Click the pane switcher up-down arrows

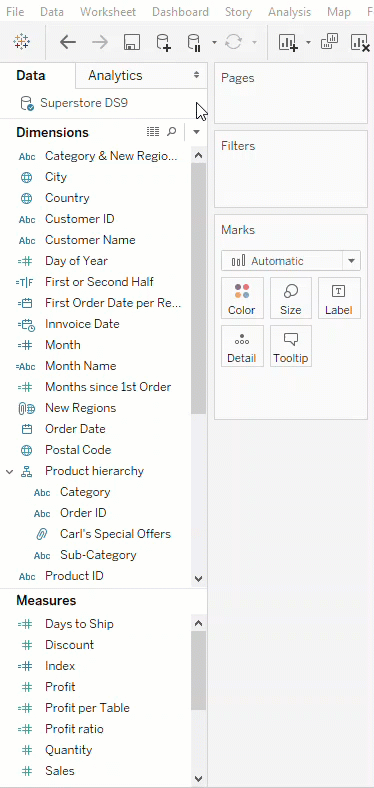pos(197,75)
